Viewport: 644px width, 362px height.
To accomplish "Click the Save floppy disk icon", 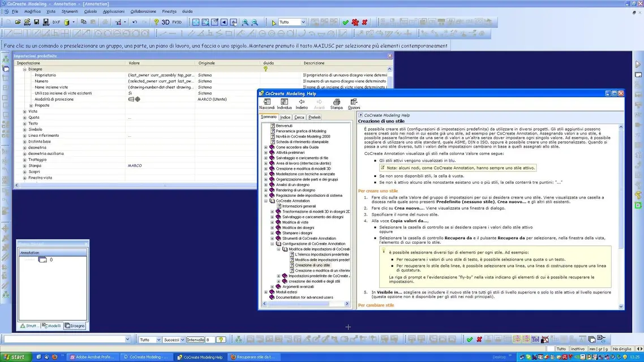I will click(36, 22).
